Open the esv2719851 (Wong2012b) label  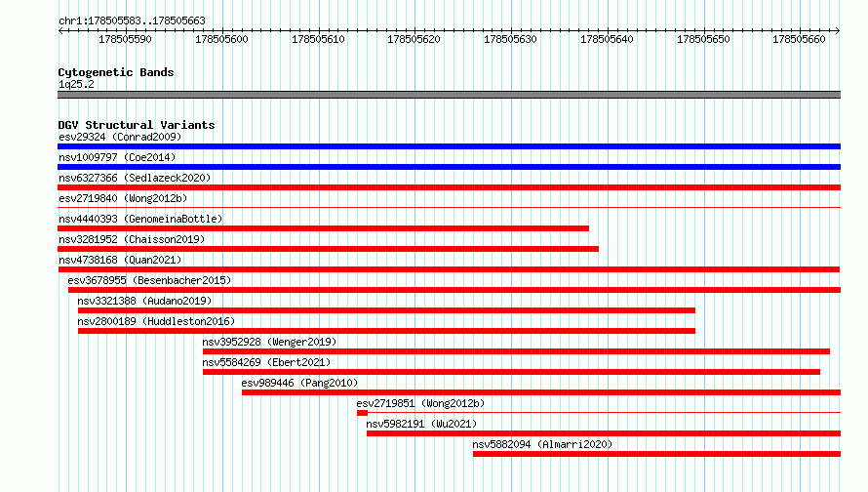pyautogui.click(x=420, y=403)
